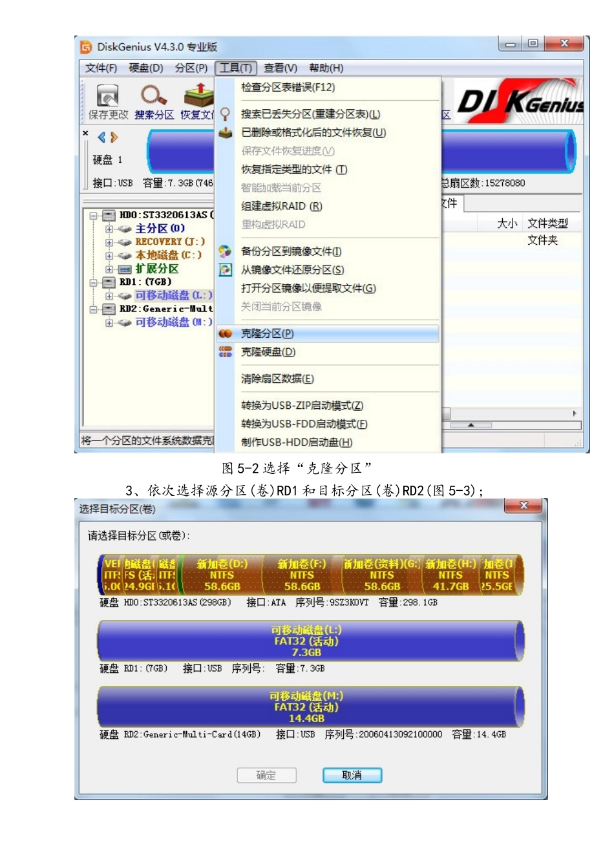Select 新加卷(F:) NTFS 58.6GB partition block
Viewport: 614px width, 868px height.
302,575
